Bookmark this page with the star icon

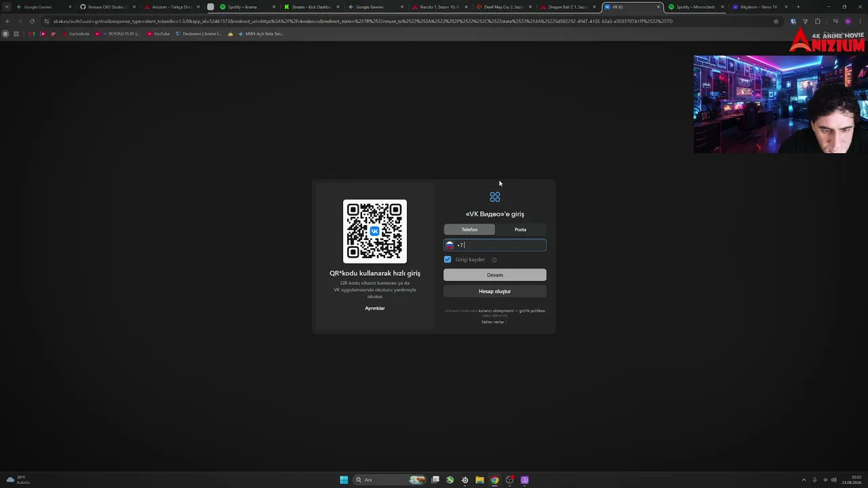click(776, 21)
